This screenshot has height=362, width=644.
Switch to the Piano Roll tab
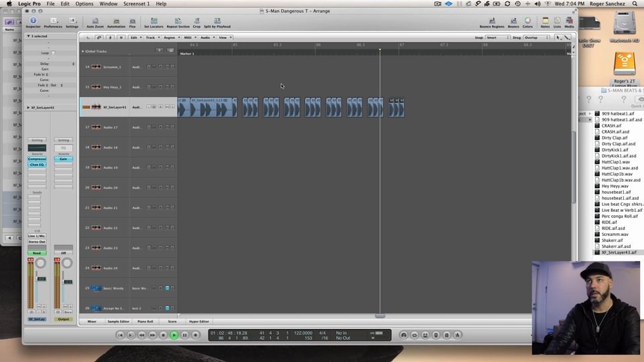click(145, 321)
